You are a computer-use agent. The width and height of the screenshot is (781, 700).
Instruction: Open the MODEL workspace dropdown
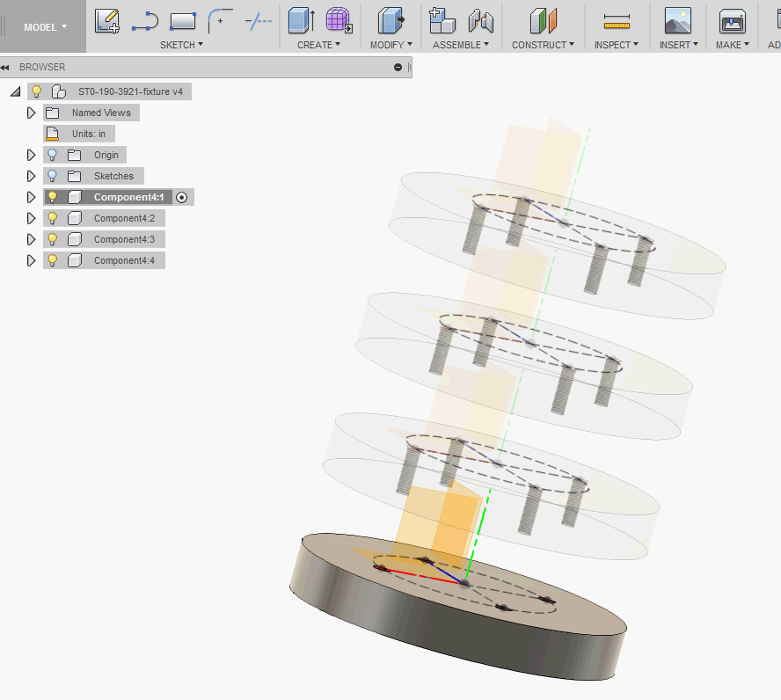[x=45, y=27]
